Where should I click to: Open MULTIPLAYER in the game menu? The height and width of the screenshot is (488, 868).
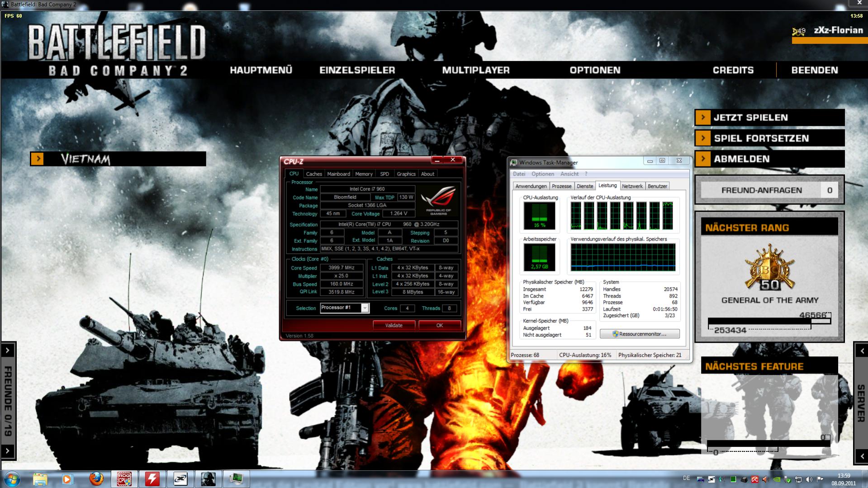tap(476, 70)
